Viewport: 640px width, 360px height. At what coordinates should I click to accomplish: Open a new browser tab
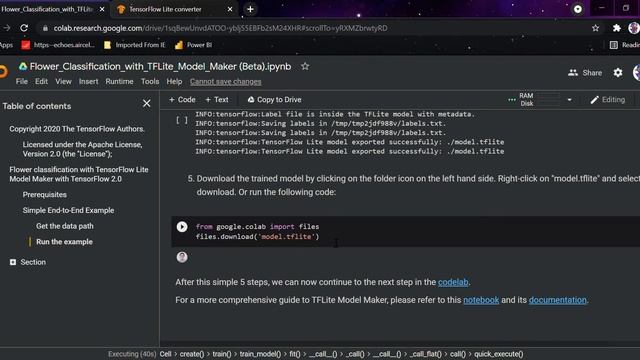pyautogui.click(x=250, y=9)
